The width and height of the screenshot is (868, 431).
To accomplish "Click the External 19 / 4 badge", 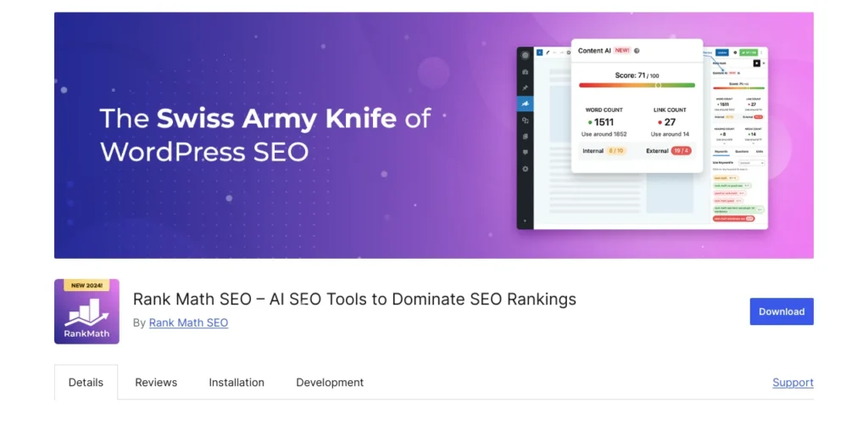I will pyautogui.click(x=681, y=151).
